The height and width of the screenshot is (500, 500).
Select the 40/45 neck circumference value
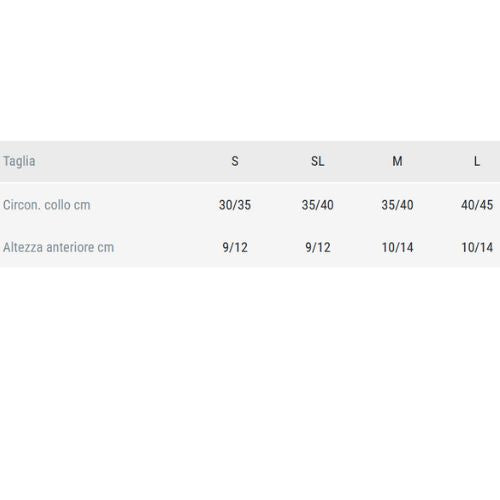coord(477,205)
